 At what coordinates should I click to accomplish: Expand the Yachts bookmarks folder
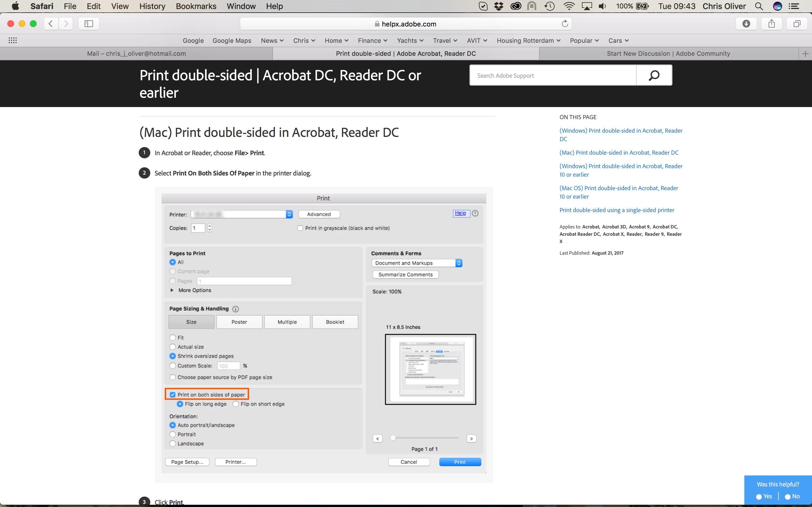(410, 41)
